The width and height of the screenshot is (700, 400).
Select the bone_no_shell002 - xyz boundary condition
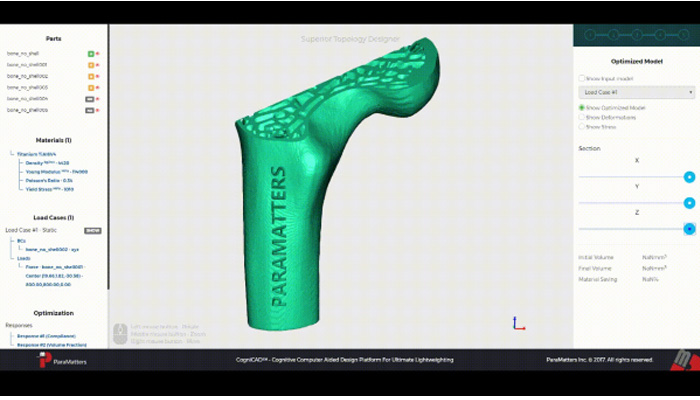[x=52, y=250]
